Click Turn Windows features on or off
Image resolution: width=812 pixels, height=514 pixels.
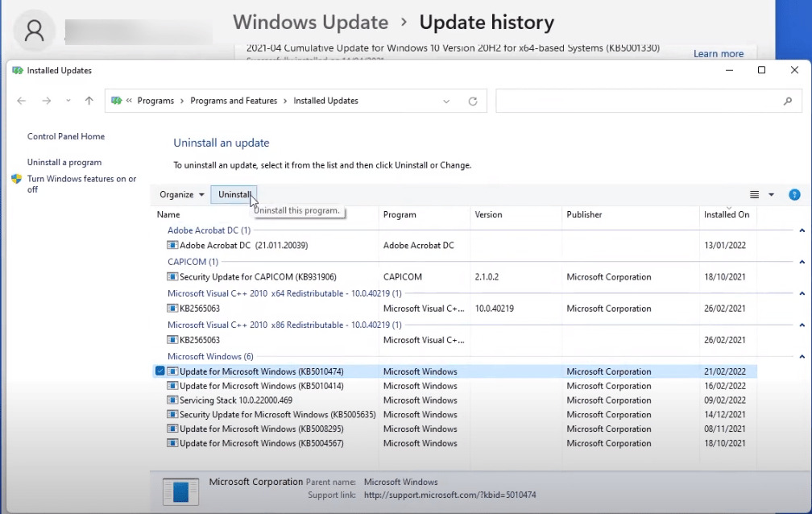coord(81,184)
